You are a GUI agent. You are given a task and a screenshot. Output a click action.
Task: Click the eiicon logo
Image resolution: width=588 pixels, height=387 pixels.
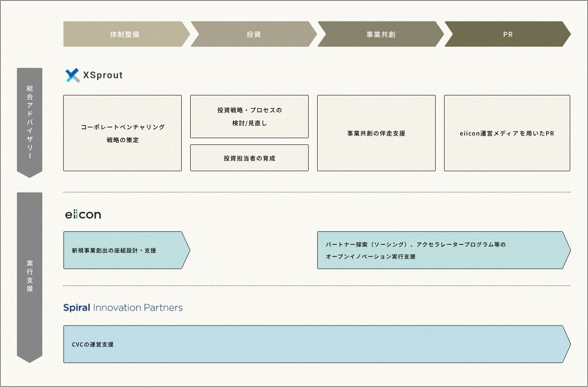(x=83, y=214)
